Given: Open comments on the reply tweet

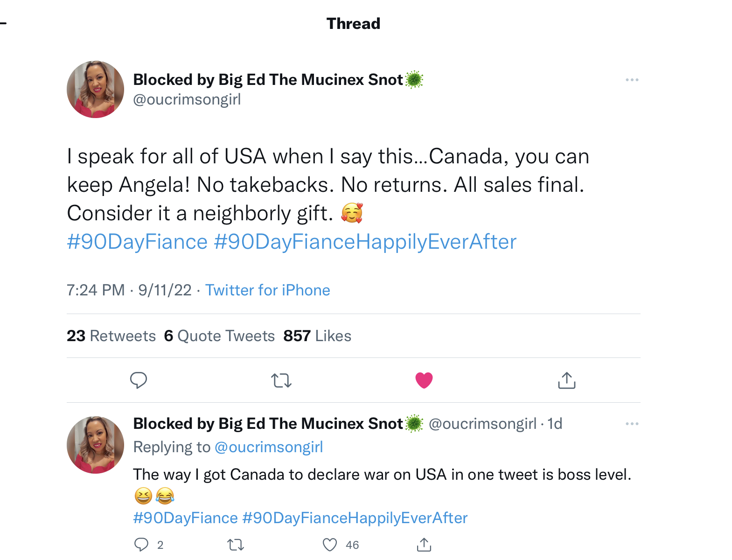Looking at the screenshot, I should [x=141, y=545].
